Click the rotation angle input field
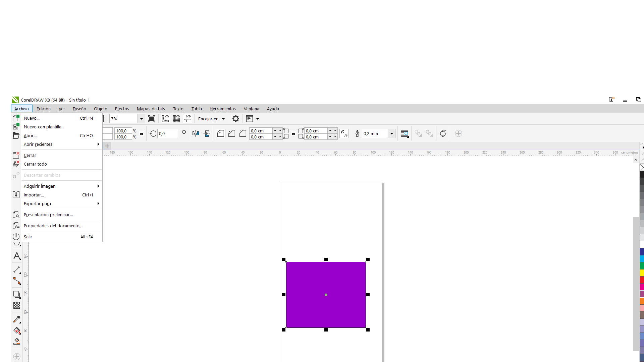This screenshot has height=362, width=644. 167,133
